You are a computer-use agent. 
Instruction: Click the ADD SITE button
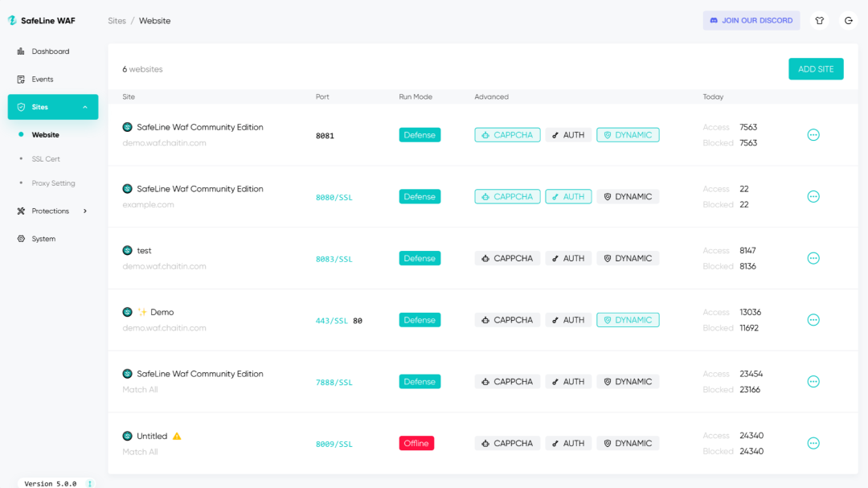tap(816, 68)
